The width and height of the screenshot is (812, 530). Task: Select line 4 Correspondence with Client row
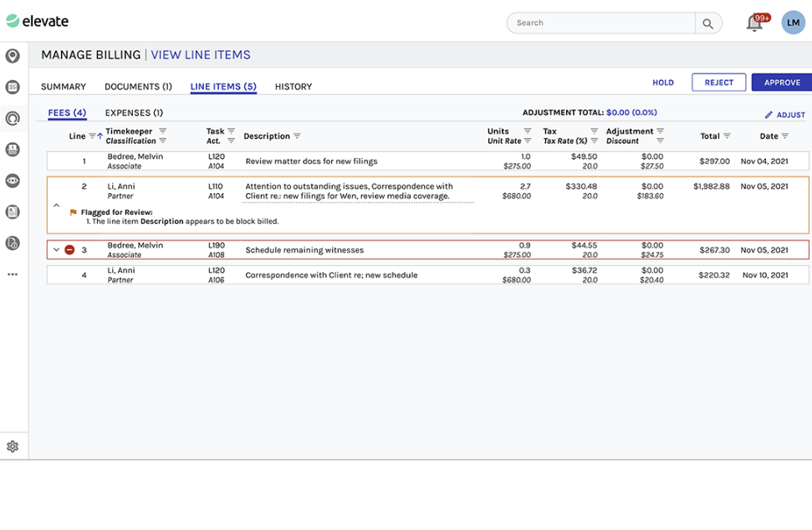tap(428, 275)
